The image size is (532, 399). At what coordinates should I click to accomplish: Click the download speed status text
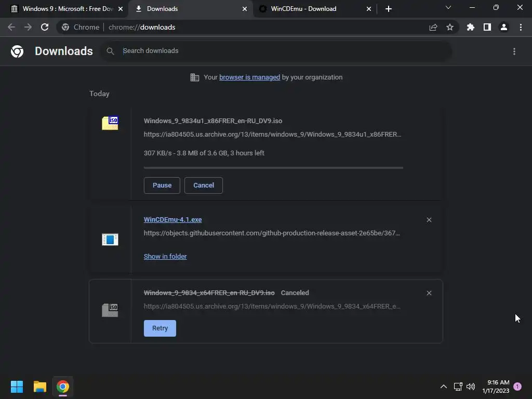(x=204, y=153)
